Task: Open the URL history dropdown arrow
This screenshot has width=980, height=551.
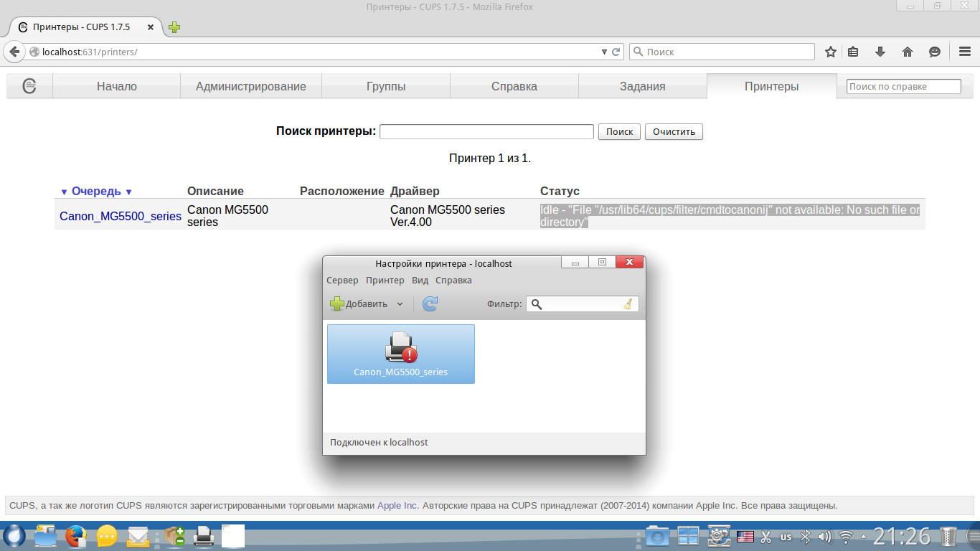Action: point(604,52)
